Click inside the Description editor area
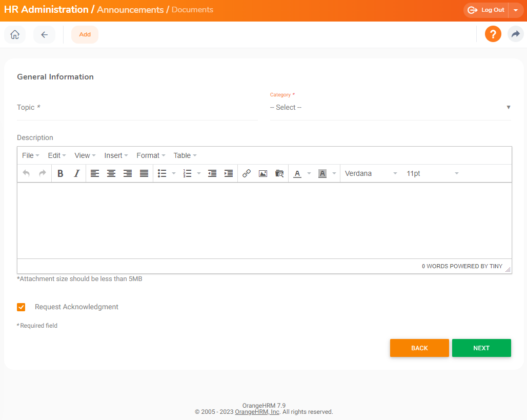 tap(264, 221)
